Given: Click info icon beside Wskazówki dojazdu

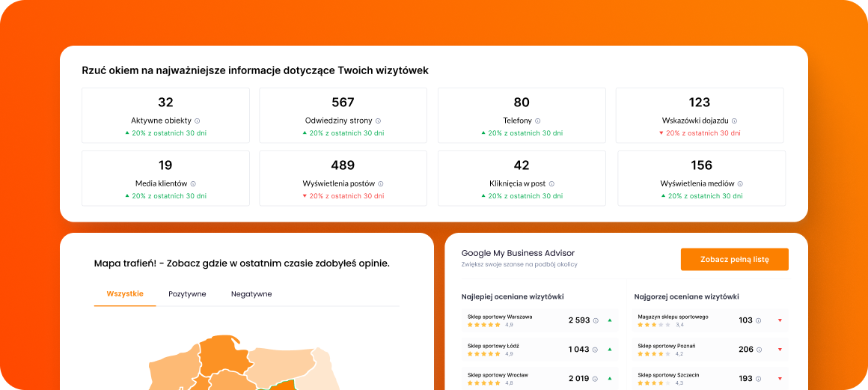Looking at the screenshot, I should 734,121.
